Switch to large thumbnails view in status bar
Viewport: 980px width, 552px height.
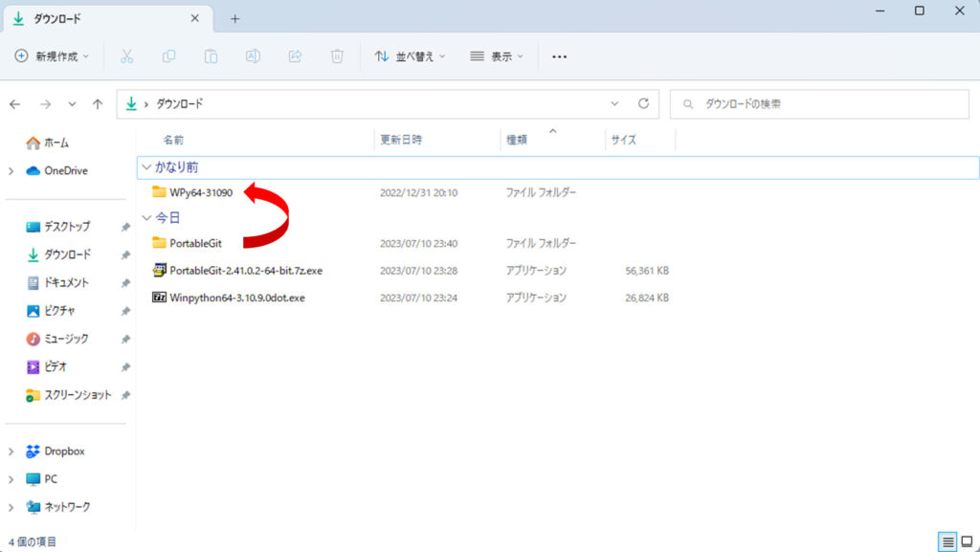click(966, 541)
